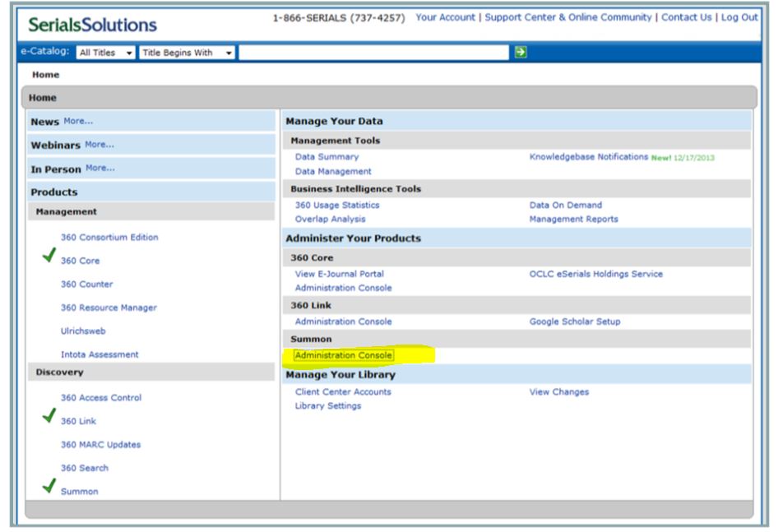
Task: Click the Home breadcrumb
Action: pyautogui.click(x=46, y=75)
